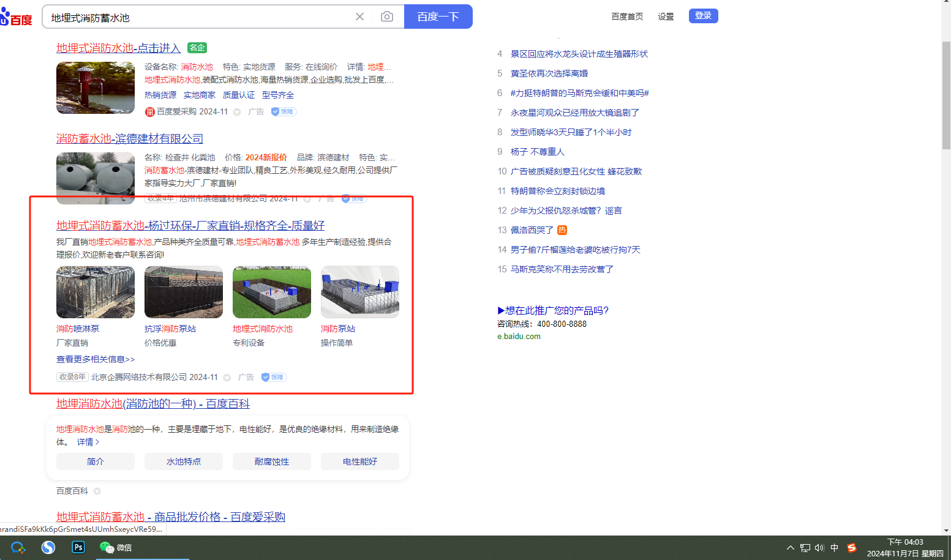Click the 抗浮消防泵站 caption link

click(170, 329)
